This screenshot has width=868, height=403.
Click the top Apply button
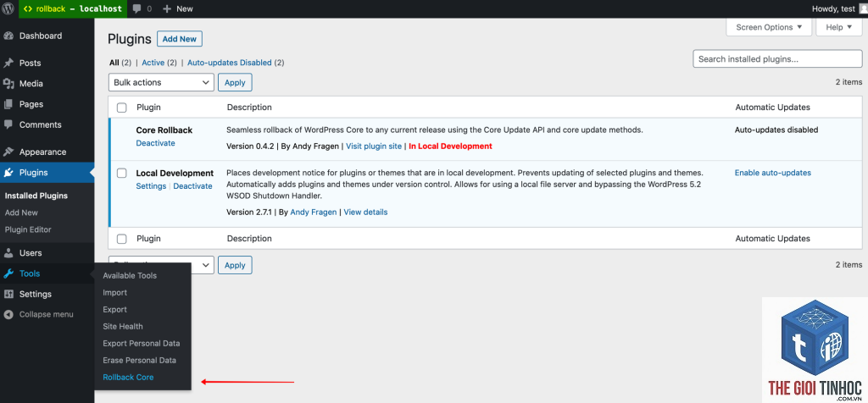(x=235, y=82)
